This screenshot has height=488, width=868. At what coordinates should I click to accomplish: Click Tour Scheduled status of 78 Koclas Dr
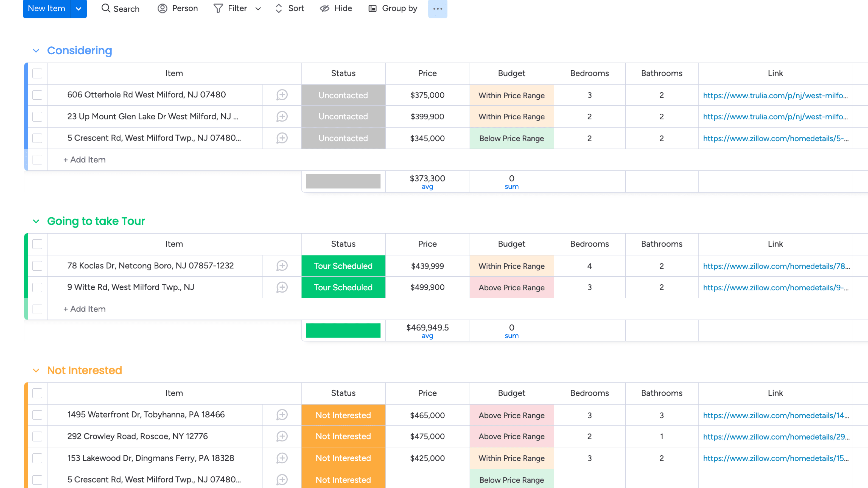click(343, 266)
